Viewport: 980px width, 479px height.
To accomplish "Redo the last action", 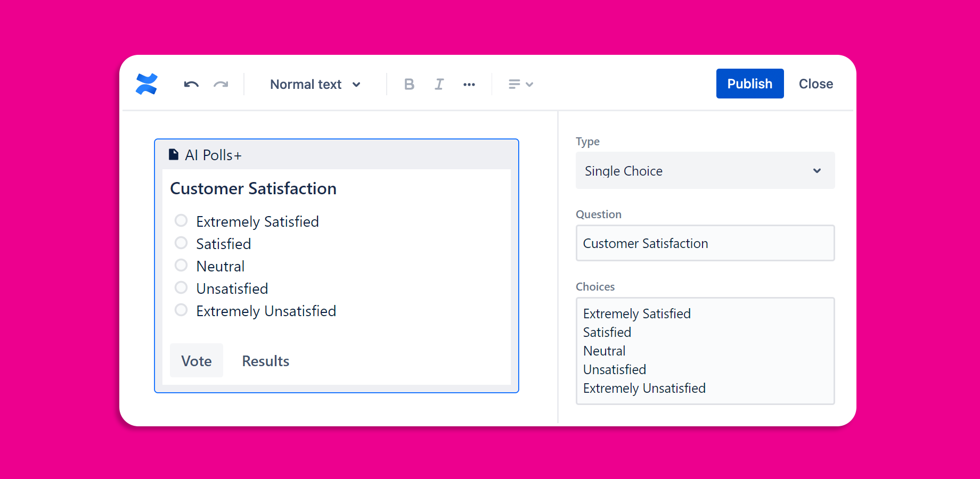I will click(221, 84).
